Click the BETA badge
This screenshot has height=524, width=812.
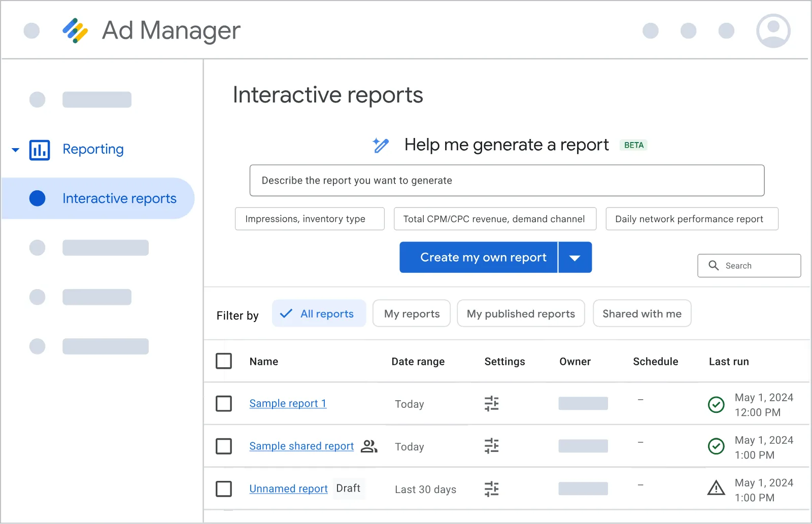pyautogui.click(x=633, y=145)
